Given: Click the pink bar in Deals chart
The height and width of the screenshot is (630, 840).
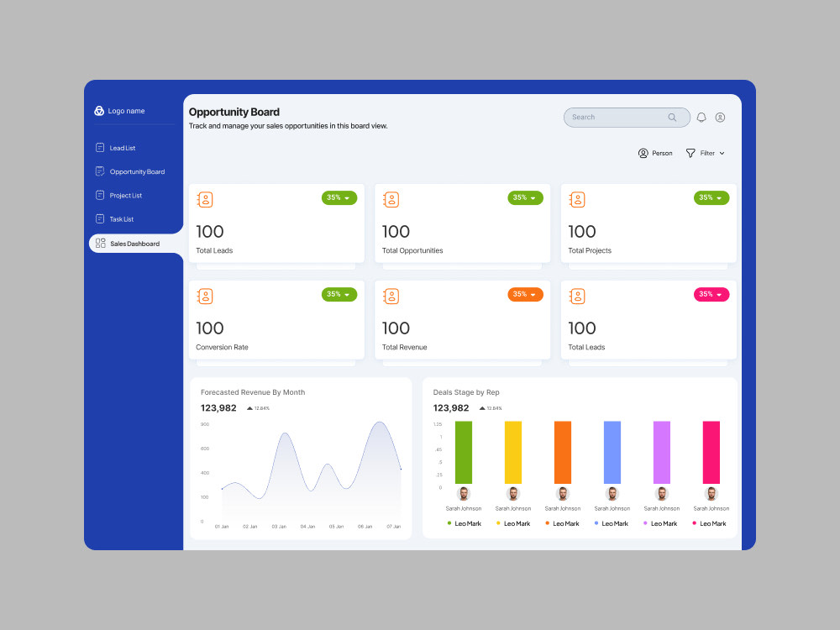Looking at the screenshot, I should 711,452.
